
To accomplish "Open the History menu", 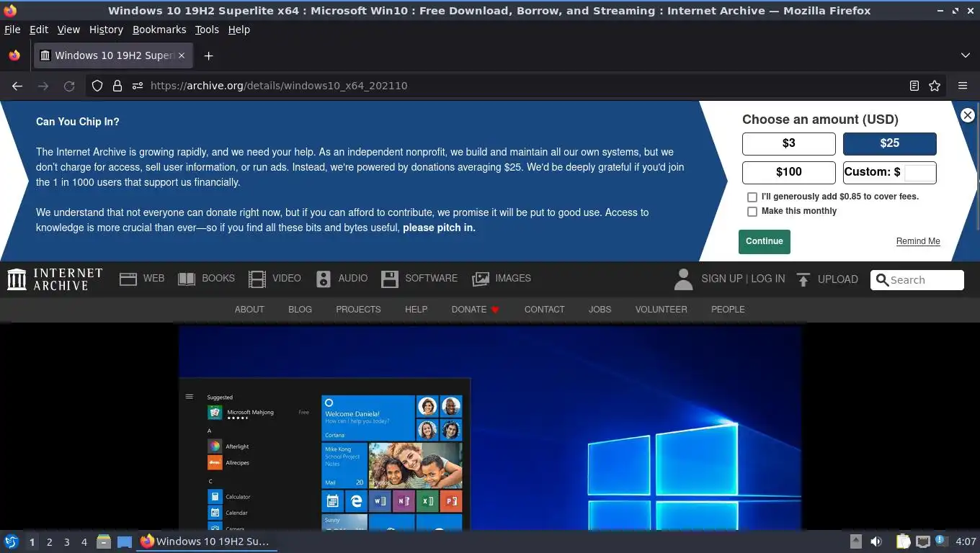I will point(106,30).
